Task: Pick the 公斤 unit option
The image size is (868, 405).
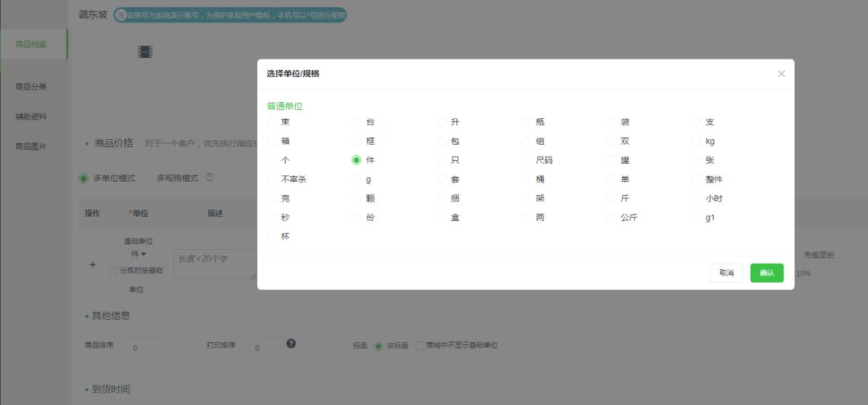Action: pyautogui.click(x=611, y=218)
